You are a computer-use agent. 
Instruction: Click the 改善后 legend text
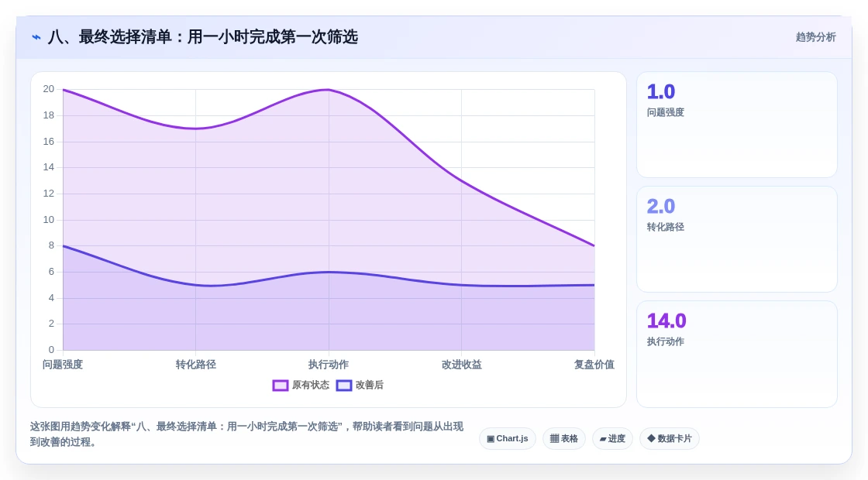point(369,385)
